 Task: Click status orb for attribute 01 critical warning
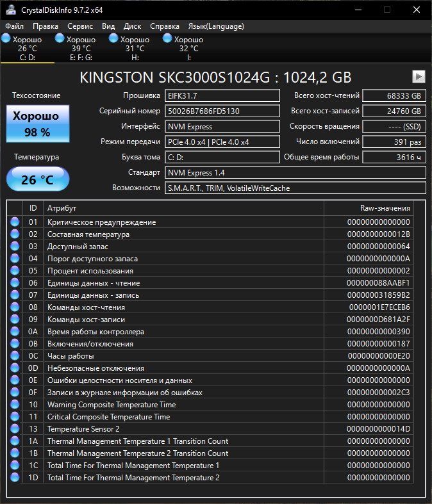point(15,222)
